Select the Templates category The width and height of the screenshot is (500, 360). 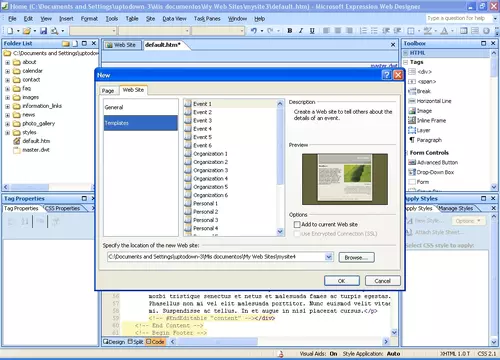pos(141,123)
